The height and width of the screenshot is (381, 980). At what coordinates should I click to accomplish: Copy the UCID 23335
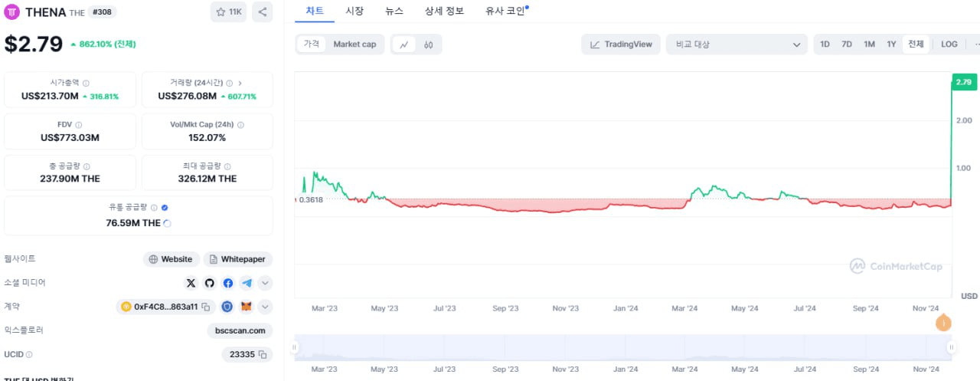coord(262,354)
